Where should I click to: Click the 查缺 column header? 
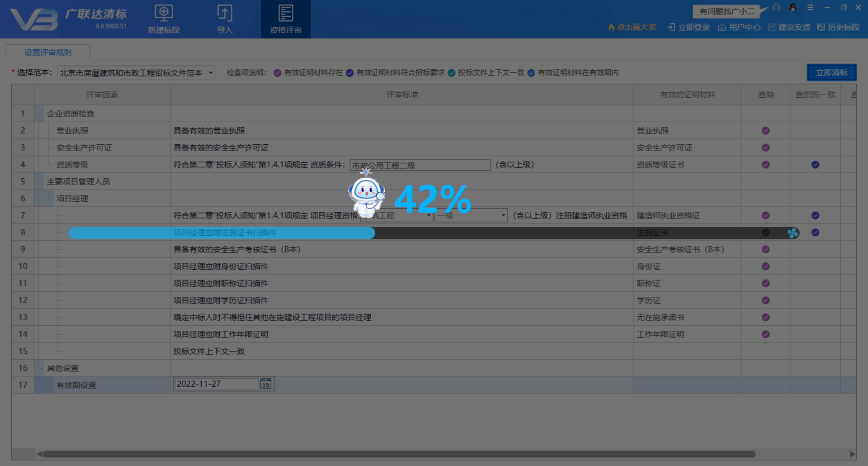766,95
